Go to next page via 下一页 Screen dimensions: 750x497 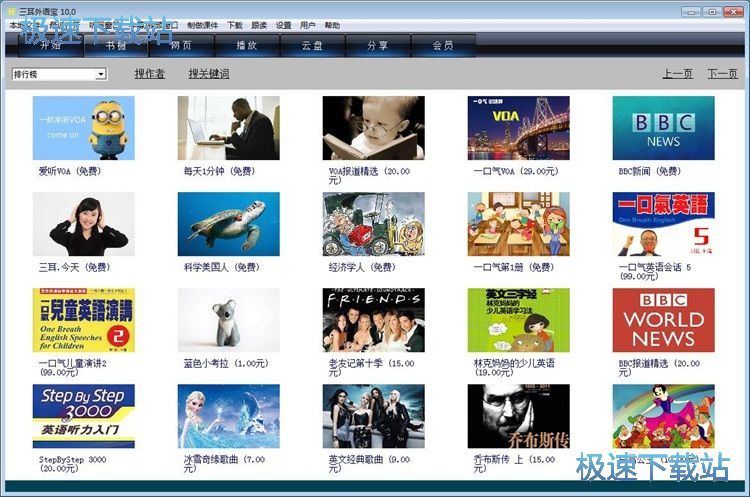[722, 74]
